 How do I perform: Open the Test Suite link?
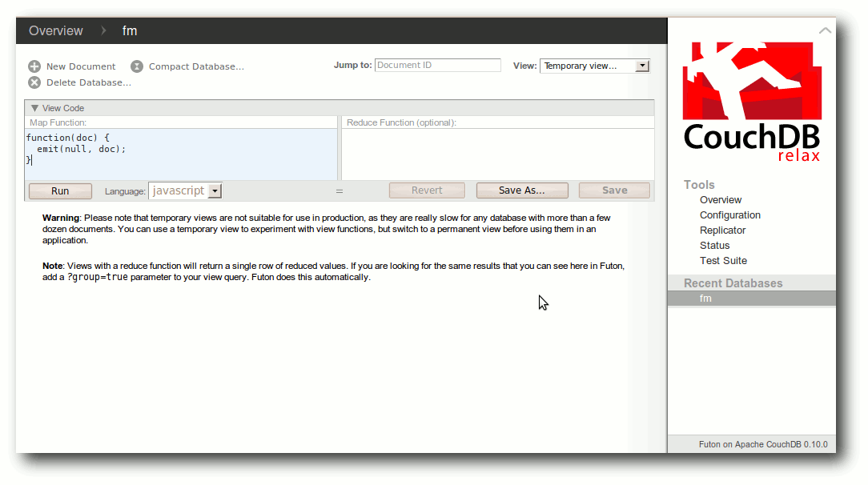pos(723,260)
